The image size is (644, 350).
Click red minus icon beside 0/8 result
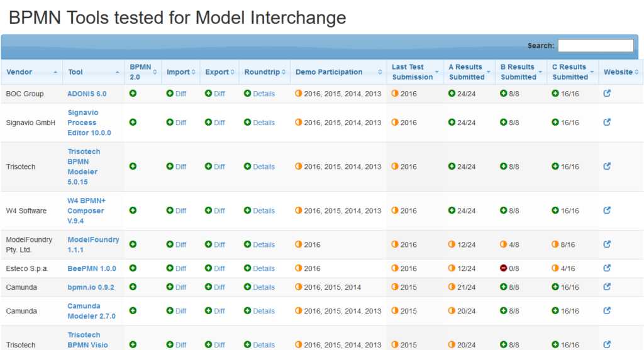click(503, 268)
